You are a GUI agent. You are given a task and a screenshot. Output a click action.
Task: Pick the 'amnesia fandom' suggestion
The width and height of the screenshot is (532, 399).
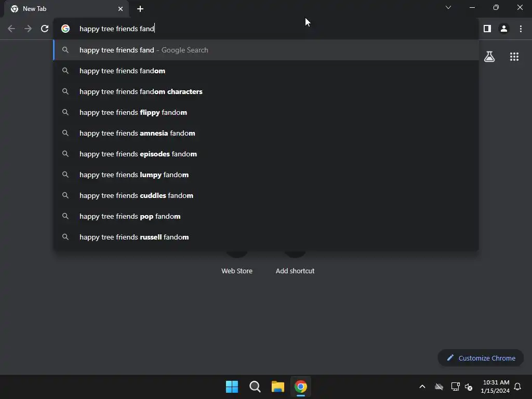coord(267,133)
